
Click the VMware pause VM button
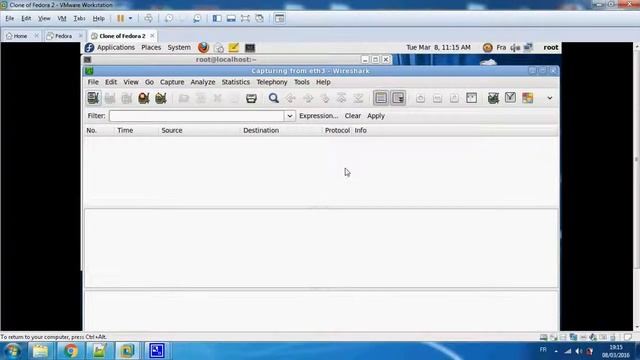coord(120,18)
